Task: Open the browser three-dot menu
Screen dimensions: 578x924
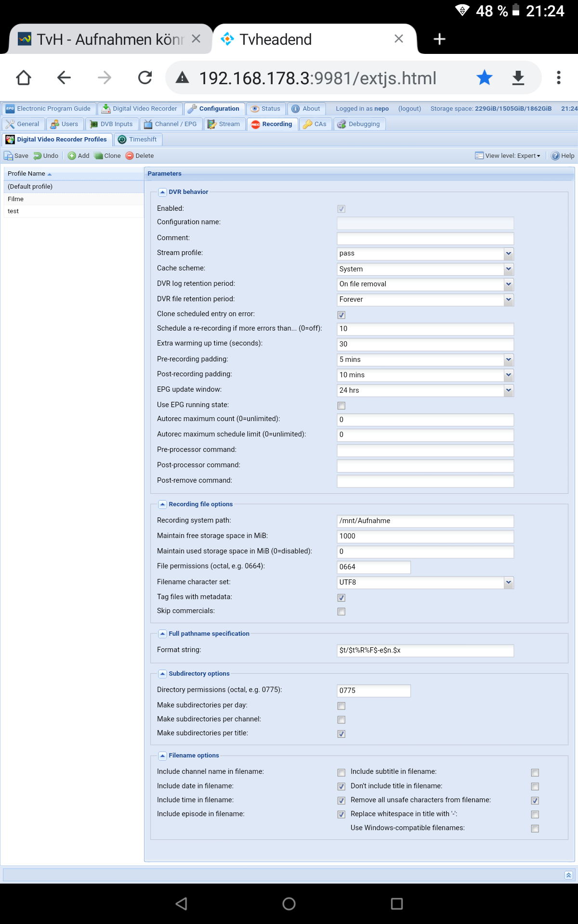Action: 559,77
